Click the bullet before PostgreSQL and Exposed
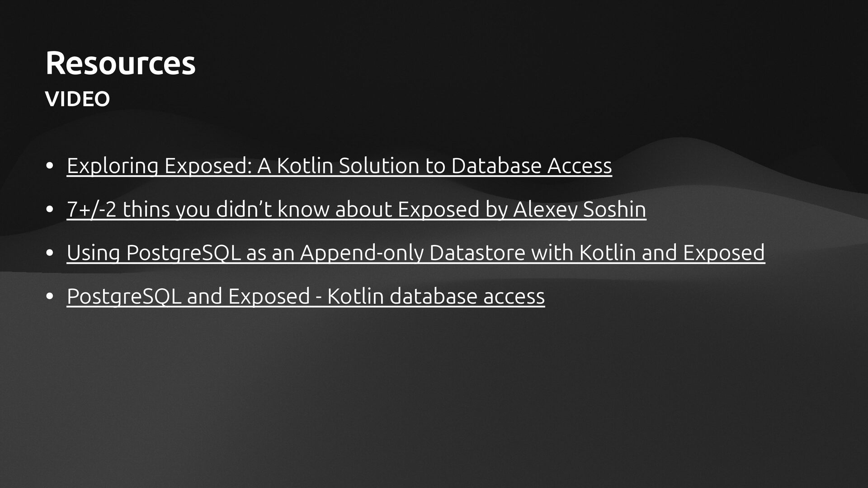Image resolution: width=868 pixels, height=488 pixels. coord(50,296)
